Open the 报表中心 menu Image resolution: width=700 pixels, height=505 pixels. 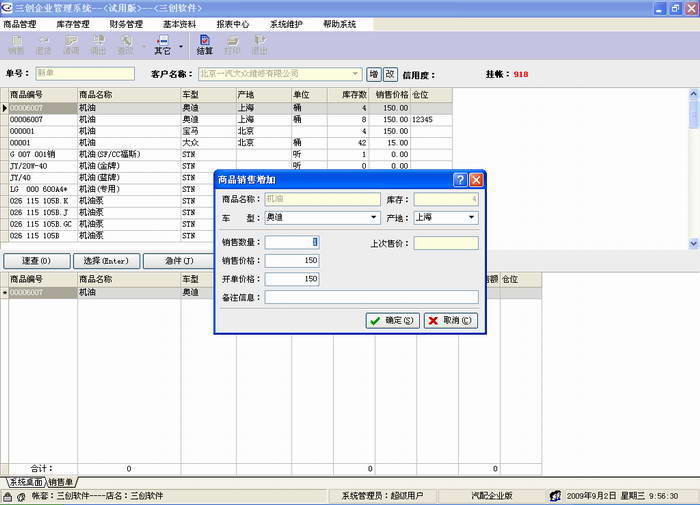coord(233,24)
